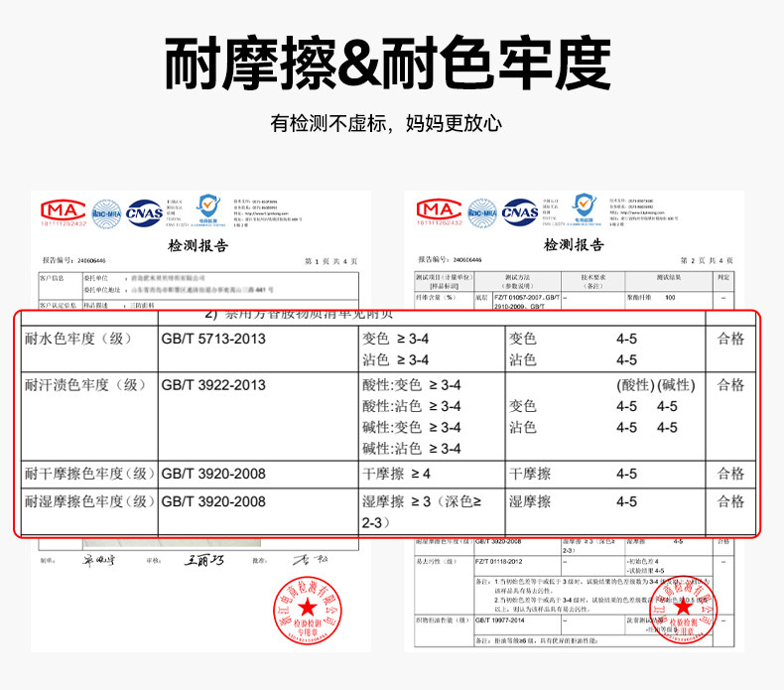
Task: Click the 干摩擦 ≥4 requirement cell
Action: coord(432,474)
